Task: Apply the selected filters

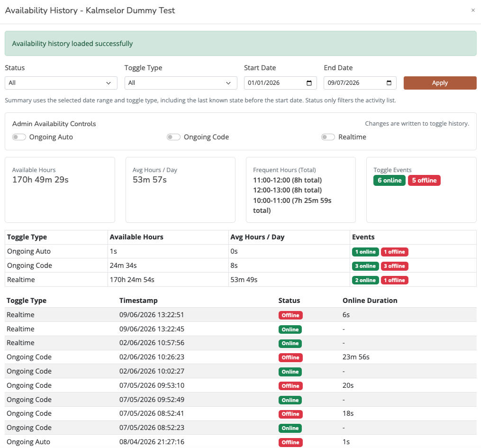Action: pos(440,83)
